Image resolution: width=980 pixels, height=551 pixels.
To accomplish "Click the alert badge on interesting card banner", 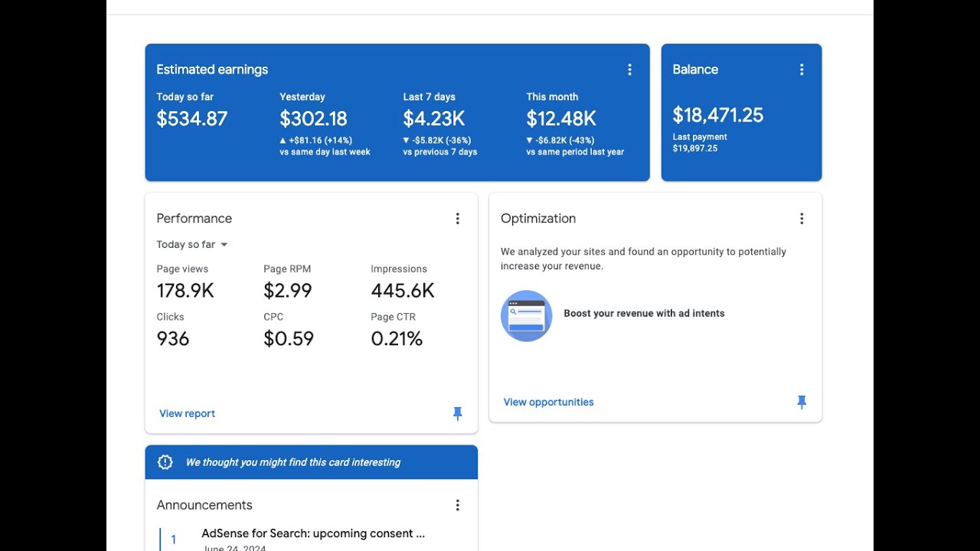I will pyautogui.click(x=165, y=462).
